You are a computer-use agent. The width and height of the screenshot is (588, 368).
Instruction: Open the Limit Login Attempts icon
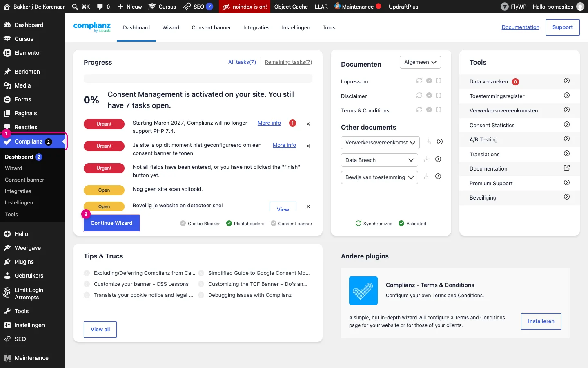pos(7,293)
